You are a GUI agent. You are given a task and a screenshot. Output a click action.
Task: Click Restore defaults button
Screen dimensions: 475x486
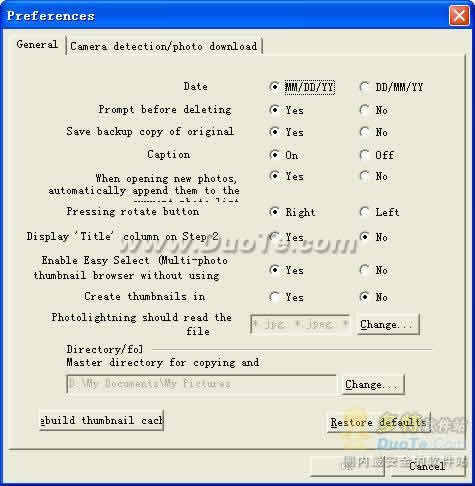coord(379,422)
